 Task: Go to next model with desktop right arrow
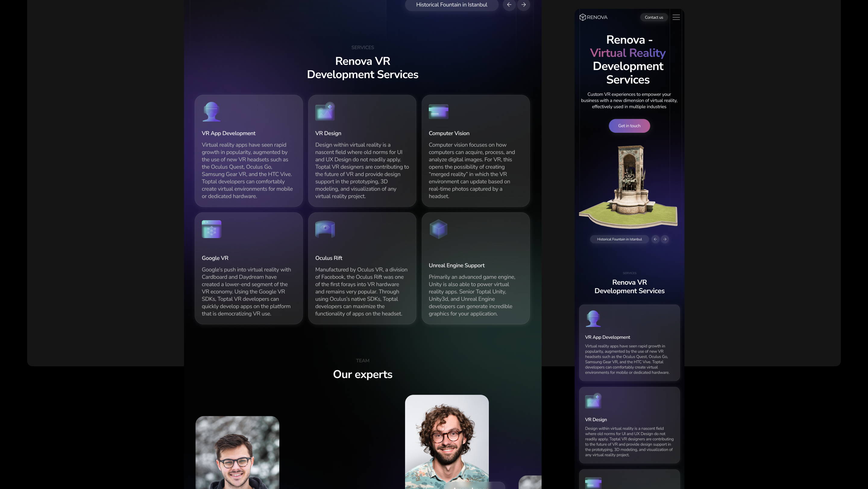point(523,5)
